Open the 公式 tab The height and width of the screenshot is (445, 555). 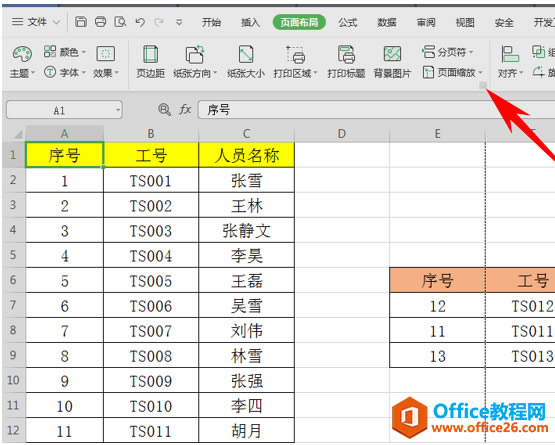(348, 23)
